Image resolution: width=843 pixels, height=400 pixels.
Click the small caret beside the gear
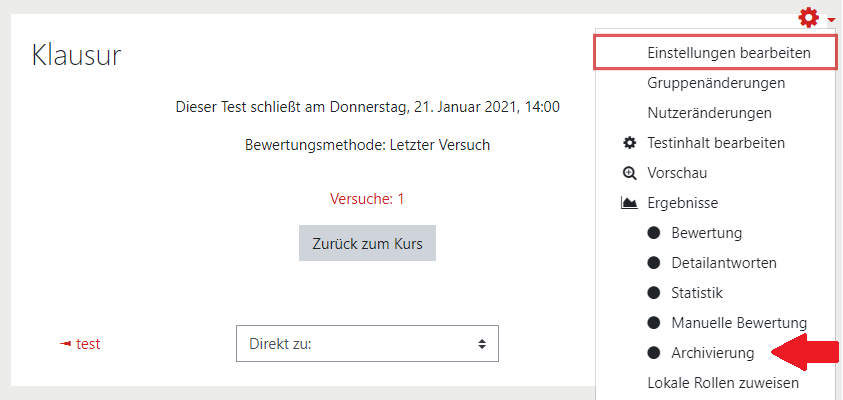[831, 20]
